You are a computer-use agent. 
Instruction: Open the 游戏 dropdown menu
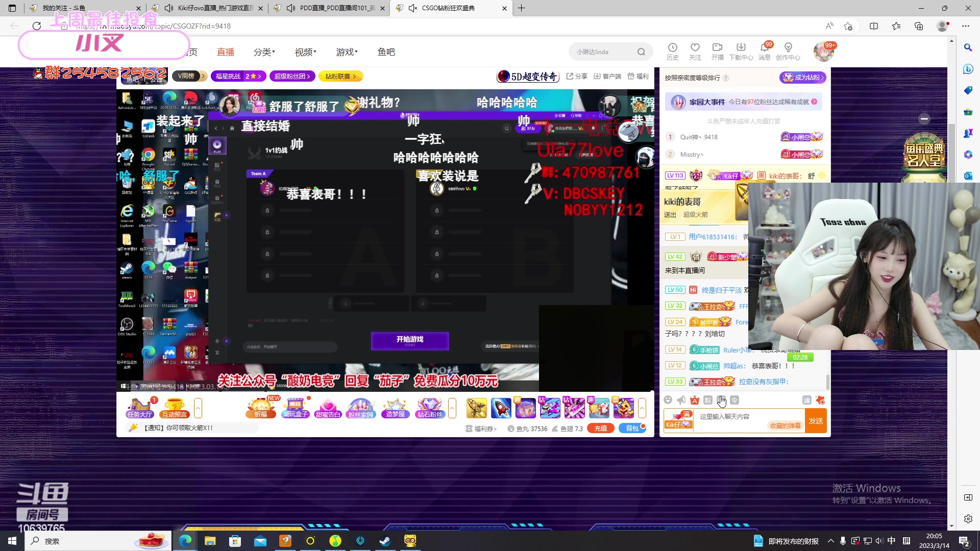pos(347,52)
